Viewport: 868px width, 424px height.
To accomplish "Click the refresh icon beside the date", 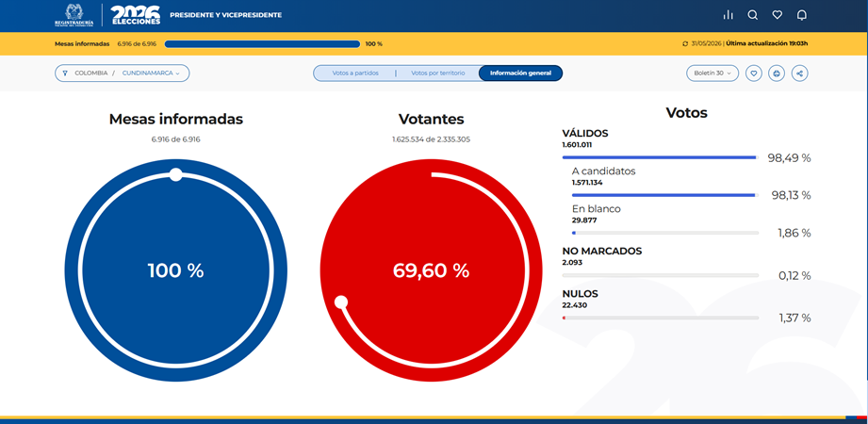I will (685, 43).
